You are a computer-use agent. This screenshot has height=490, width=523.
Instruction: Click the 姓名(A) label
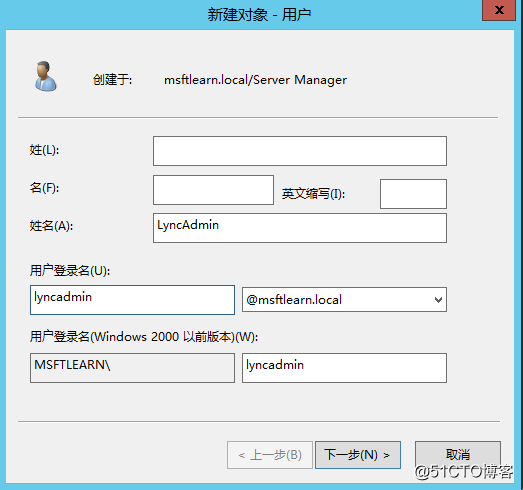pos(51,226)
